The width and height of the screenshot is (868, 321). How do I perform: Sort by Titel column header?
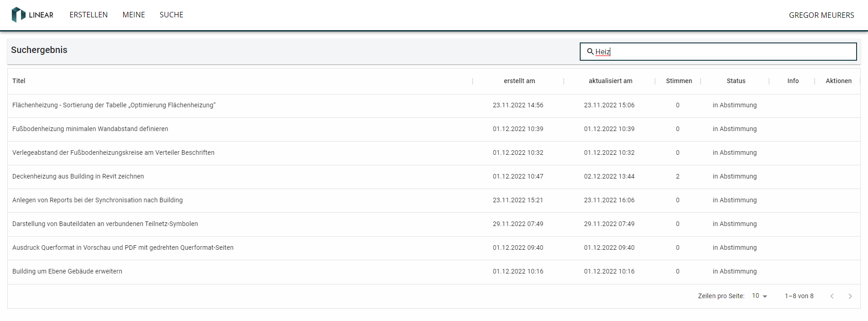pos(19,81)
